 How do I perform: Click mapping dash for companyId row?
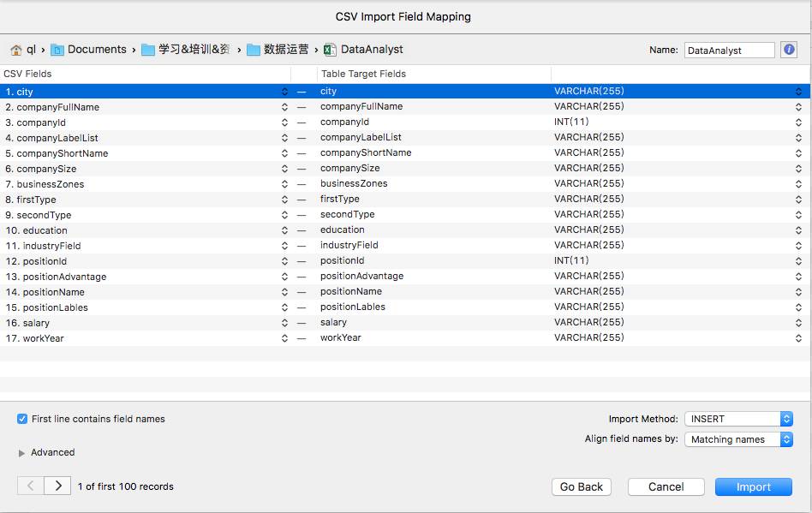[x=302, y=122]
